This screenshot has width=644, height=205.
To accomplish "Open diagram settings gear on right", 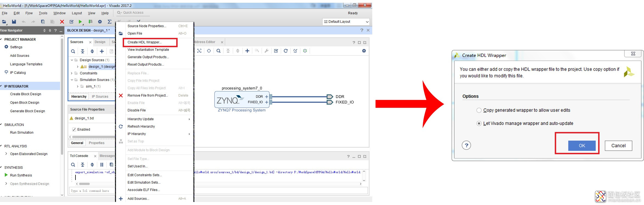I will 364,51.
